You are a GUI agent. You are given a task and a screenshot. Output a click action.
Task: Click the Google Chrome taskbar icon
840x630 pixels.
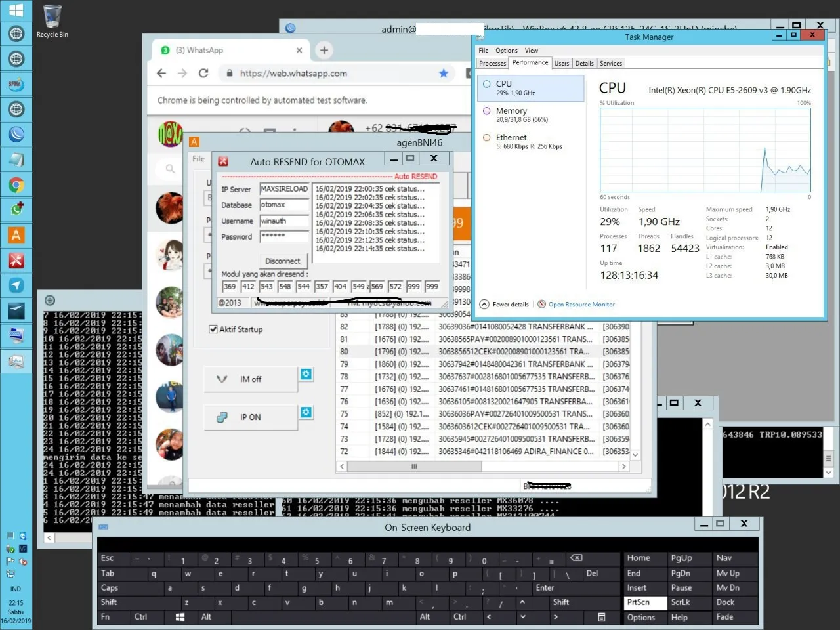pos(16,185)
